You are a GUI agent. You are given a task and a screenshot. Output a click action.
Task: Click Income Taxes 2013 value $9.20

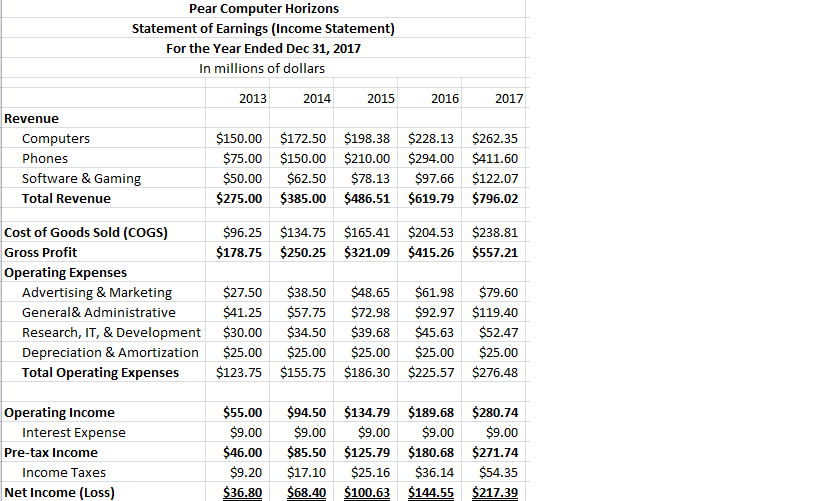pos(246,472)
